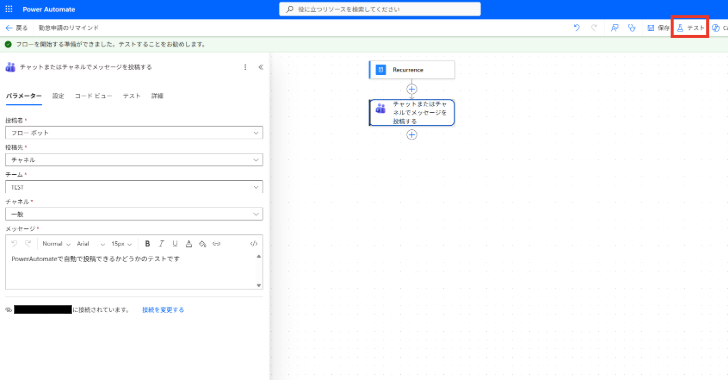Open the action's three-dot more menu
Screen dimensions: 728x380
245,67
